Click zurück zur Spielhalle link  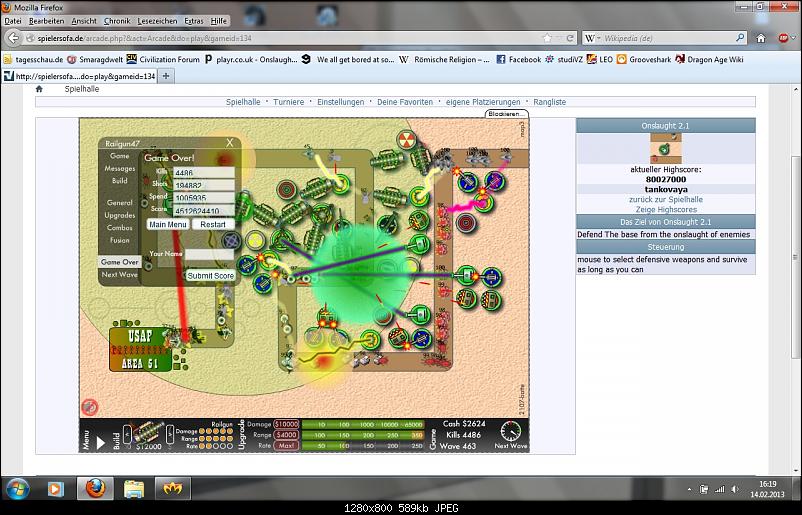pyautogui.click(x=666, y=199)
